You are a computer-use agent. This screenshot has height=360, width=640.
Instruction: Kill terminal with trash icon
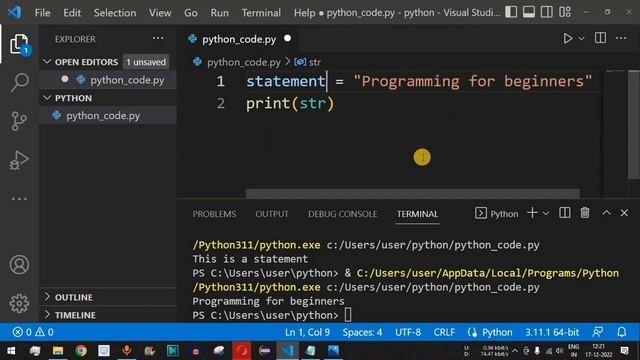585,213
